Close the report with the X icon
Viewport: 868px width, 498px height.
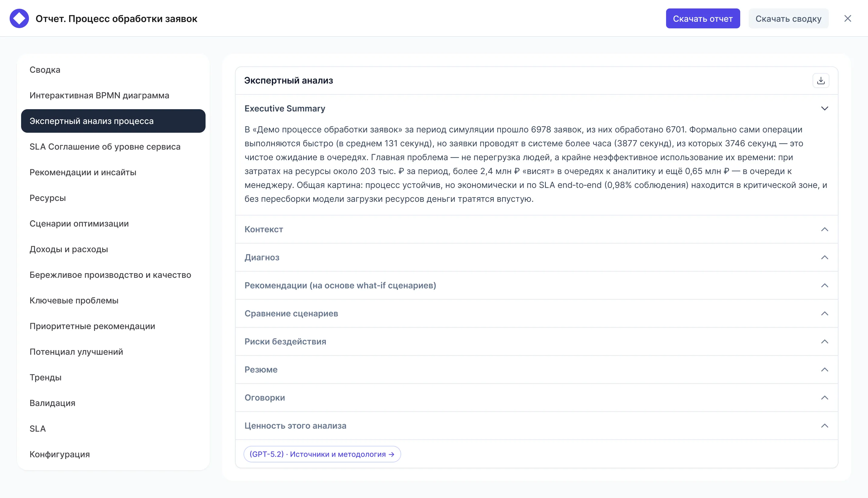coord(848,18)
